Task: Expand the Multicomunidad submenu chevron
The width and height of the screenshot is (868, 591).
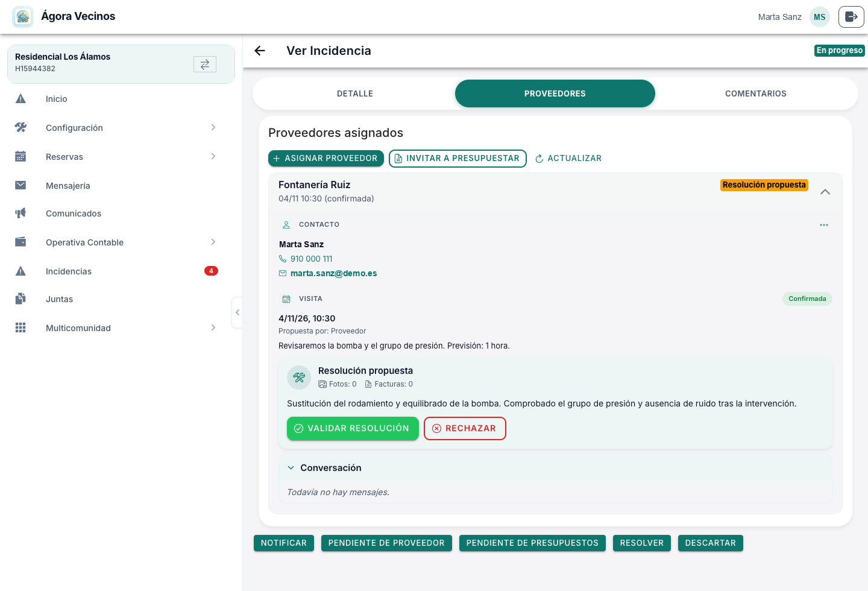Action: click(213, 327)
